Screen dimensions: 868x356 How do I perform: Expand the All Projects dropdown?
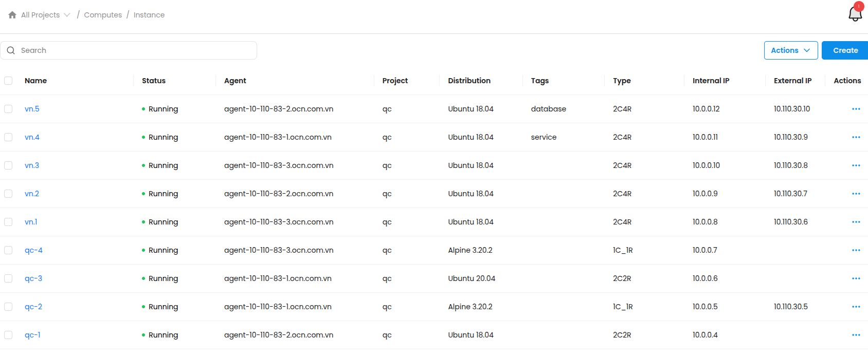(45, 15)
